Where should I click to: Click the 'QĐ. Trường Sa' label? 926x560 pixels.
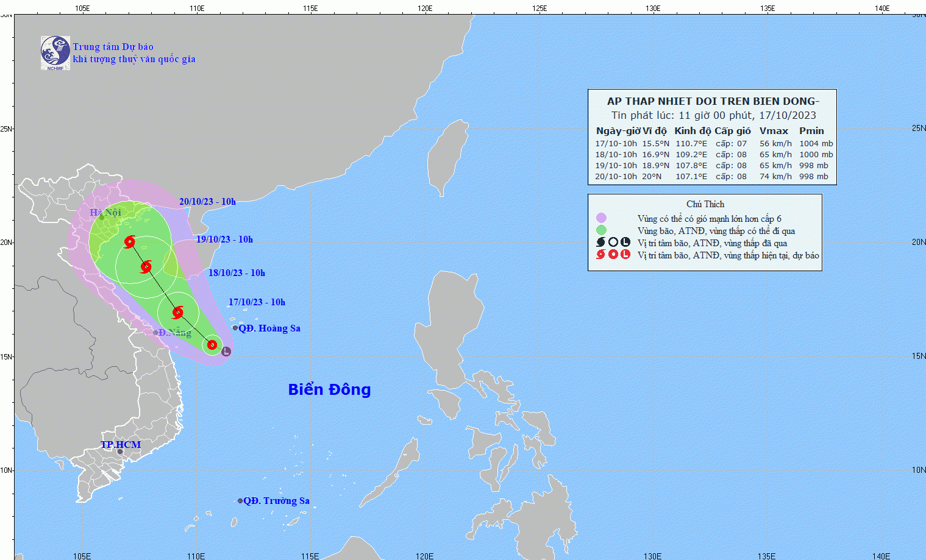277,501
